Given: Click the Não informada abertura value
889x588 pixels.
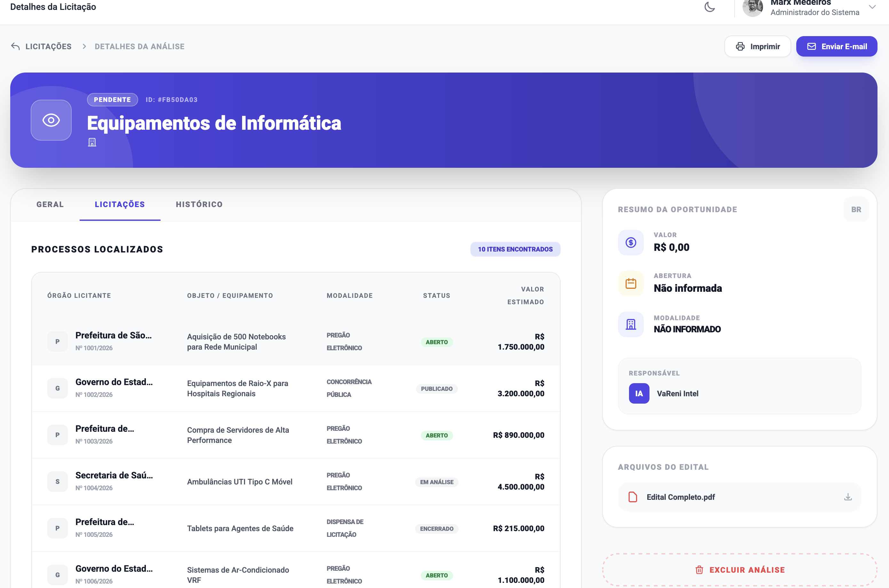Looking at the screenshot, I should (688, 288).
